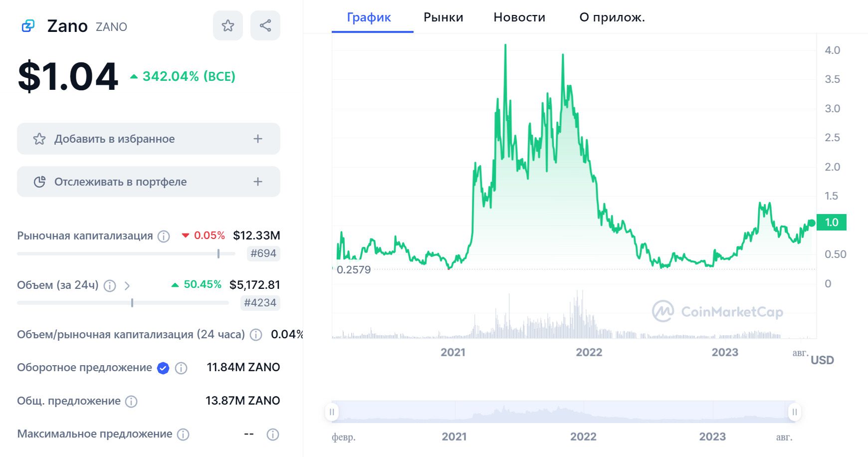Open the Новости tab

[519, 17]
